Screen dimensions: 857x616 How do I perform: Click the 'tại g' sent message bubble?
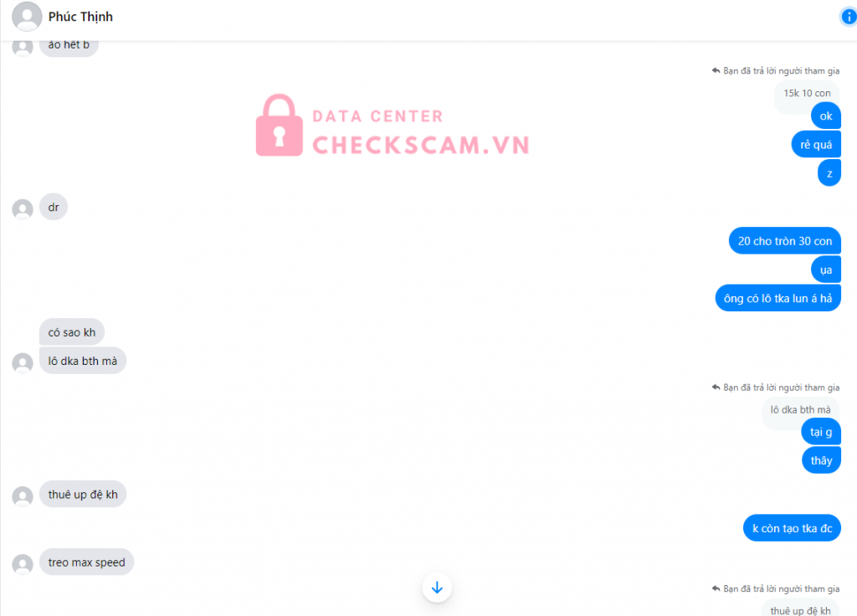pyautogui.click(x=821, y=432)
